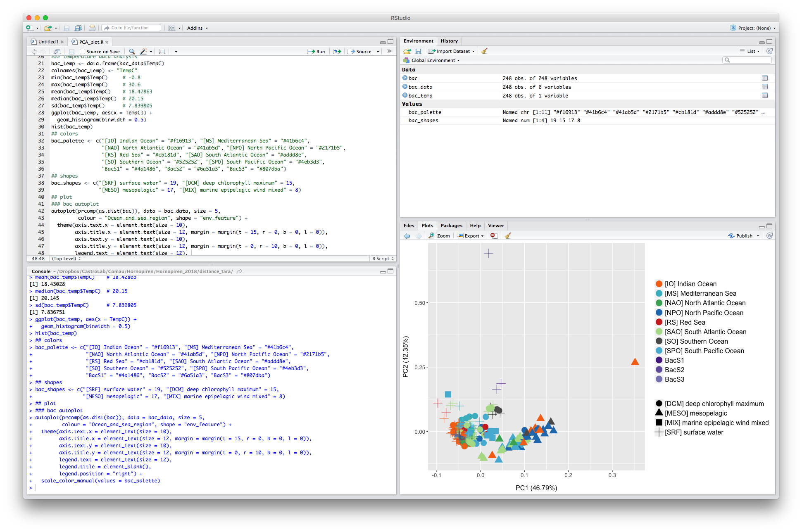Refresh the current plot
802x532 pixels.
coord(769,235)
